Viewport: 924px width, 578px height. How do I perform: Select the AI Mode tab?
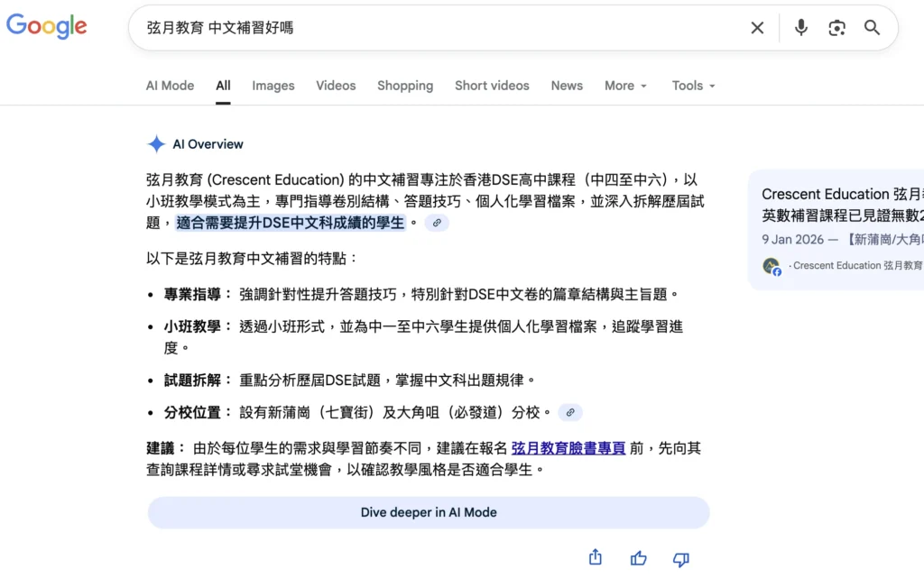[x=170, y=86]
